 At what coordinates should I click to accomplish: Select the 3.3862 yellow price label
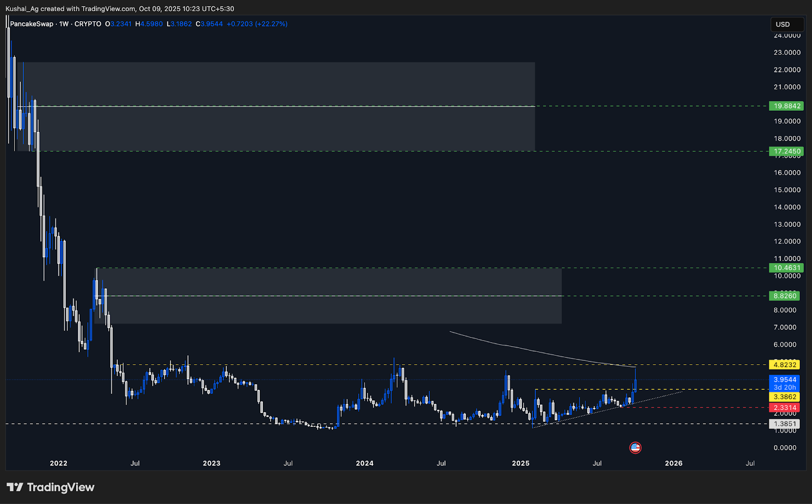pos(785,397)
